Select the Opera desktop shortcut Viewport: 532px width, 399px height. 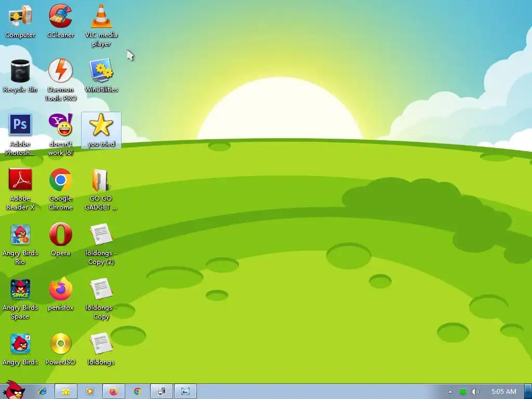(x=60, y=240)
